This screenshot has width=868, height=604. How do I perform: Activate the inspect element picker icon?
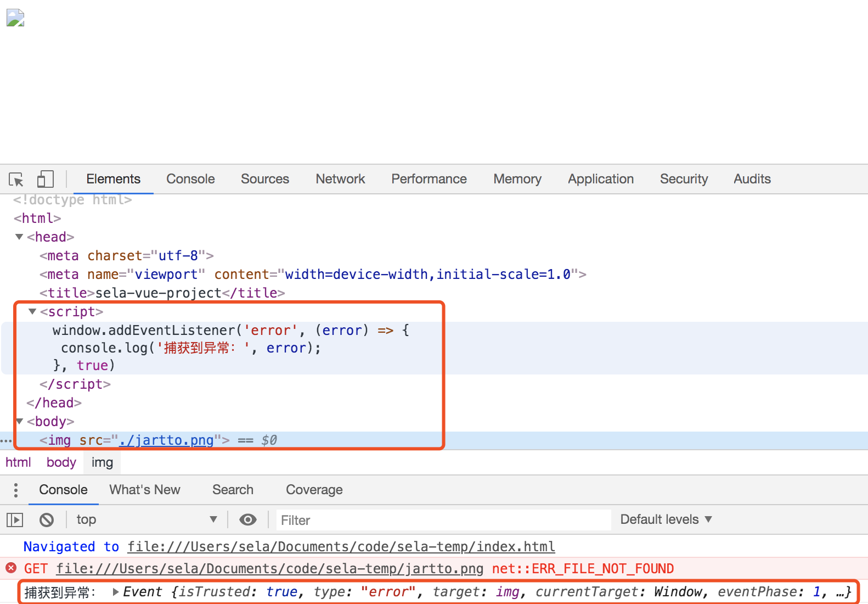tap(16, 180)
